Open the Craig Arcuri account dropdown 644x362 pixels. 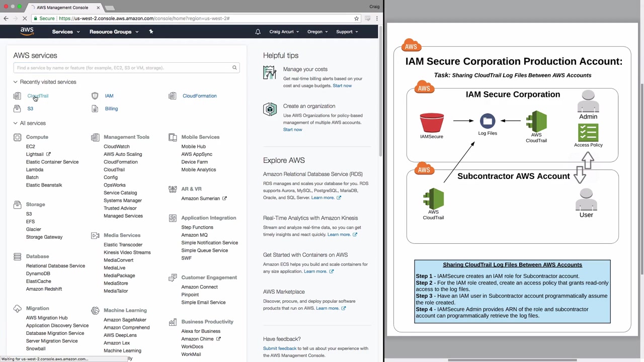click(x=284, y=32)
